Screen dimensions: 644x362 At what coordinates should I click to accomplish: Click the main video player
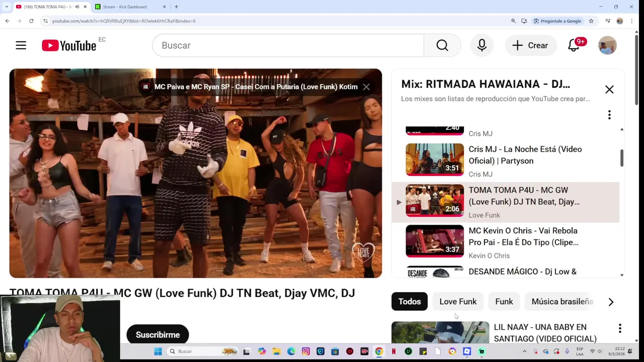point(195,173)
